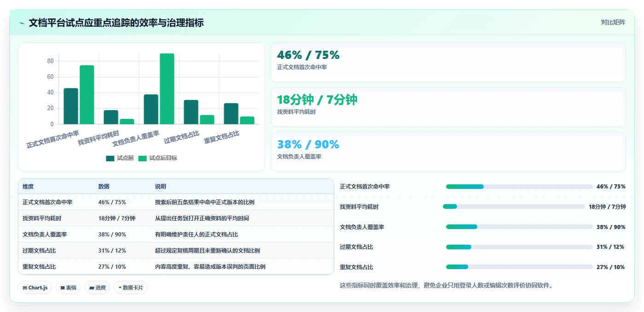Click description 内容高度重复、容易造成版本误判的页面比例
The height and width of the screenshot is (312, 644).
(x=210, y=267)
